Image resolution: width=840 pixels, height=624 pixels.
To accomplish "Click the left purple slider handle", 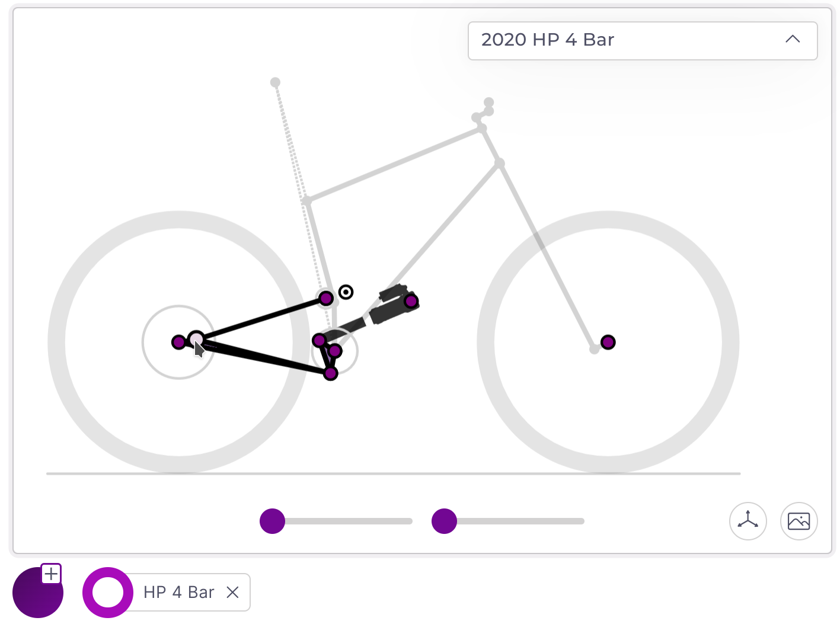I will coord(272,521).
